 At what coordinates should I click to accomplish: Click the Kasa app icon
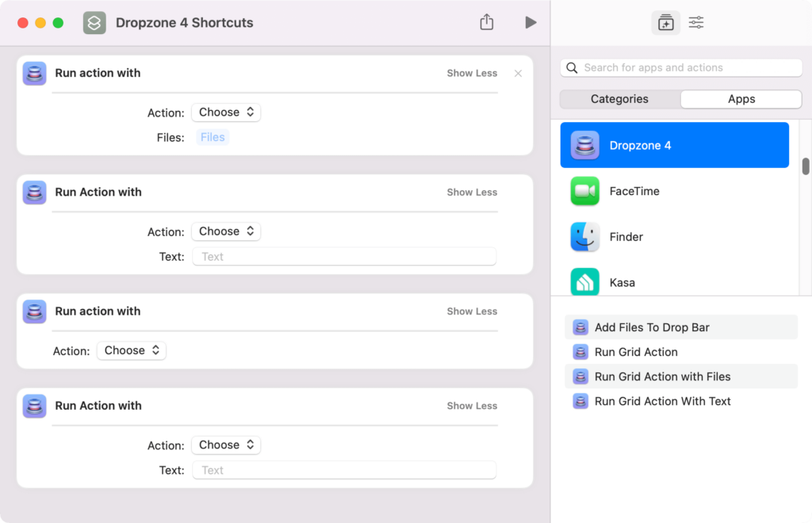[584, 282]
